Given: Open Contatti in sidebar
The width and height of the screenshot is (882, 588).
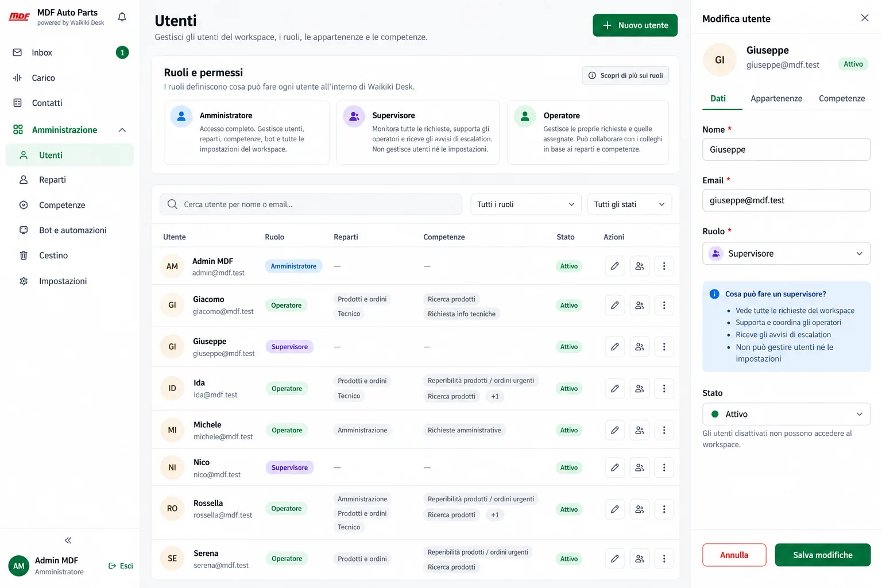Looking at the screenshot, I should pyautogui.click(x=69, y=103).
